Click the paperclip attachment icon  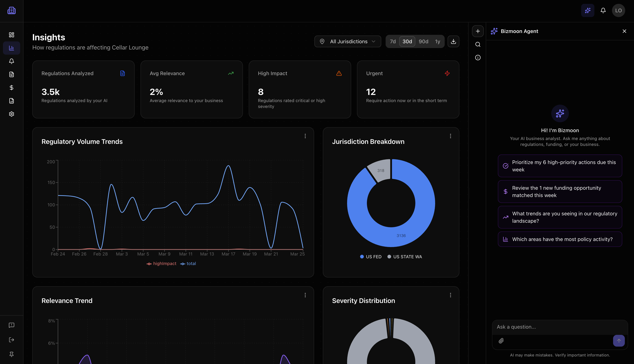coord(501,341)
